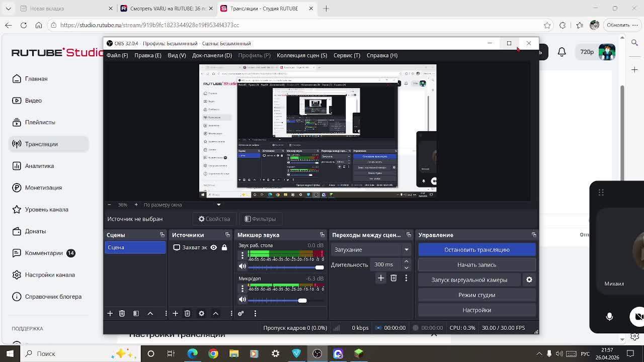
Task: Open the Док-панели menu in OBS
Action: pyautogui.click(x=212, y=55)
